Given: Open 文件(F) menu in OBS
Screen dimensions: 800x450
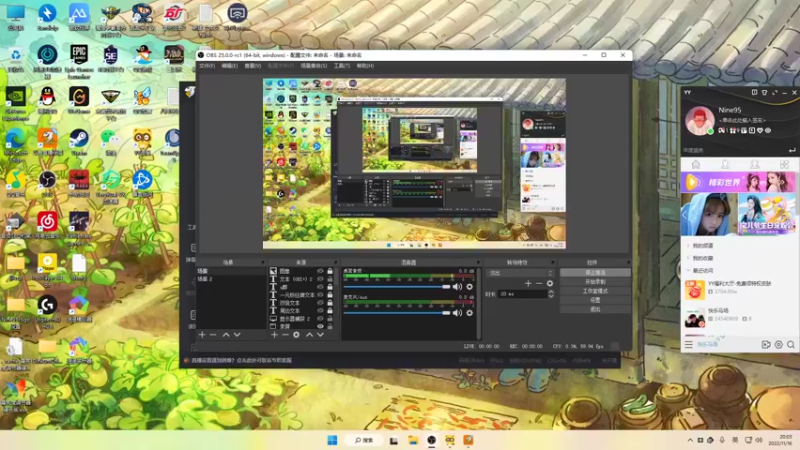Looking at the screenshot, I should click(x=207, y=66).
